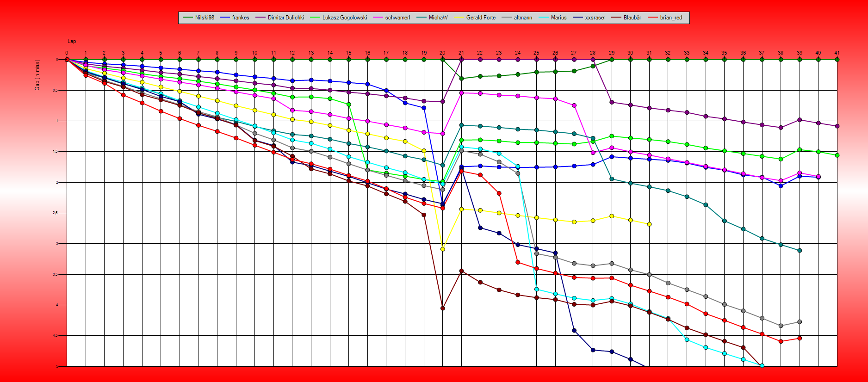868x382 pixels.
Task: Click xxsraser's dark blue point at lap 27
Action: [574, 330]
